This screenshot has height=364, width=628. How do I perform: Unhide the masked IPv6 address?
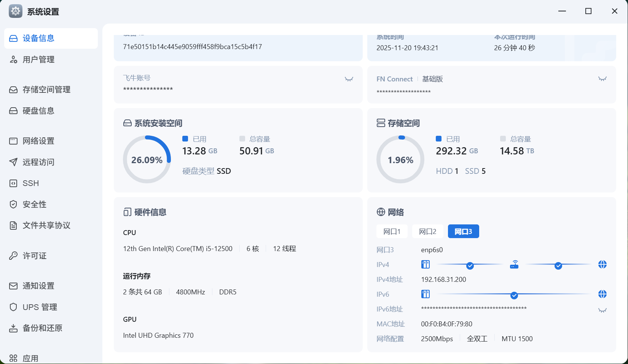(x=602, y=310)
